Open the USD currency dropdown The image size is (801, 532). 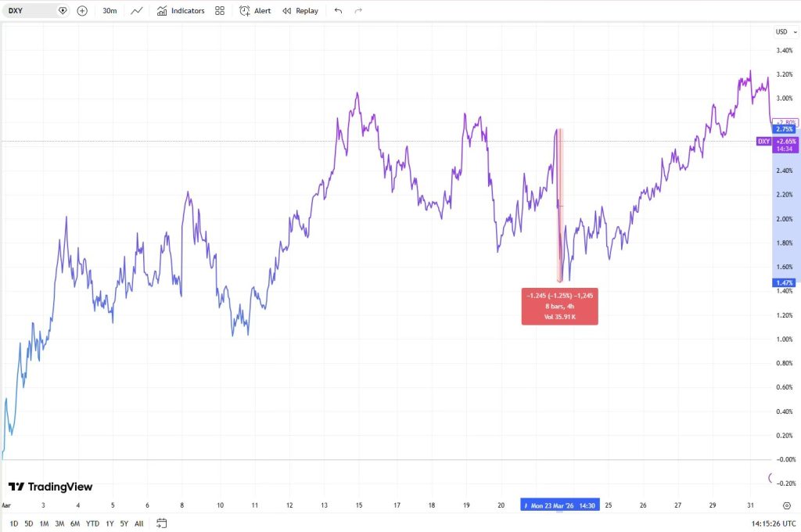click(x=782, y=32)
